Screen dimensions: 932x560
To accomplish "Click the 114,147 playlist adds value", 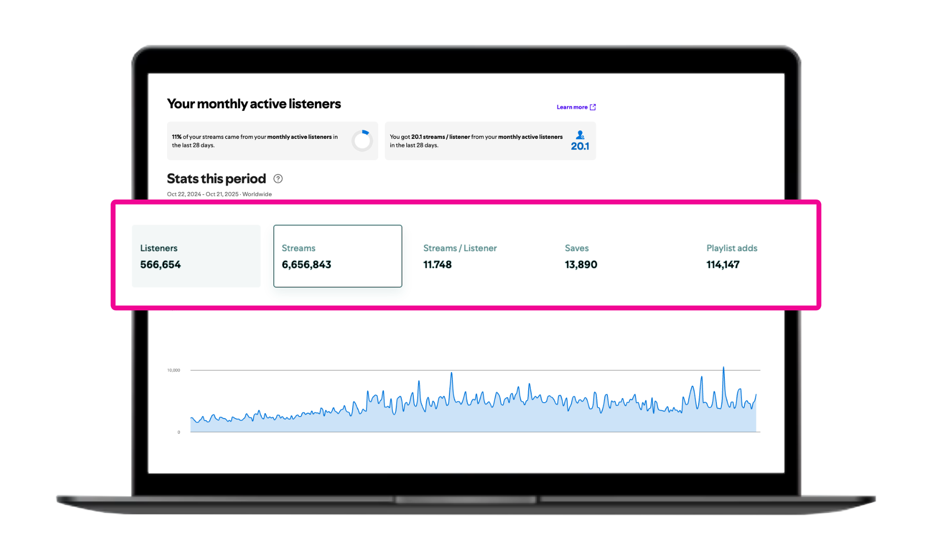I will click(723, 265).
